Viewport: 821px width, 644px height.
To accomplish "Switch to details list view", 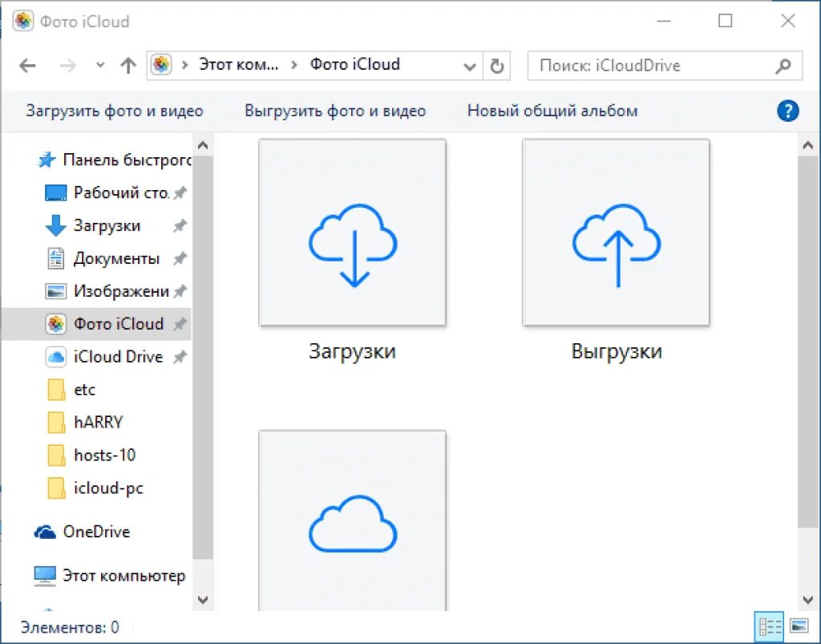I will click(x=770, y=626).
